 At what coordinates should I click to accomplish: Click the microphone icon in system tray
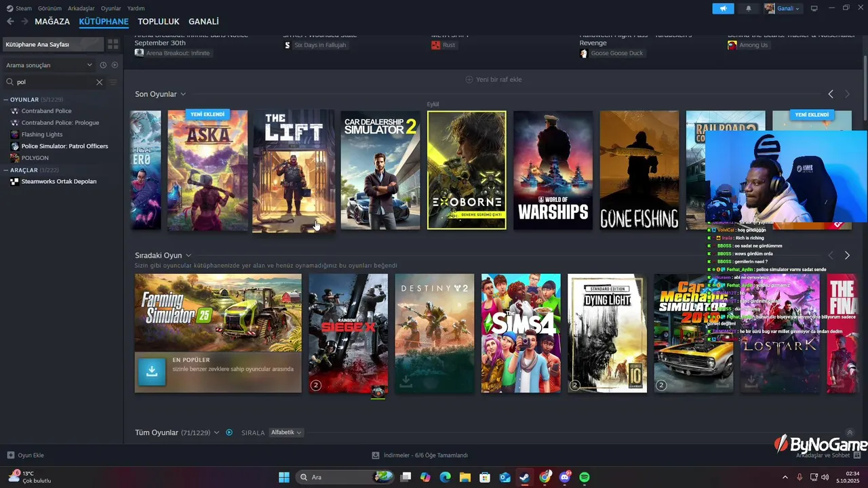click(x=800, y=477)
